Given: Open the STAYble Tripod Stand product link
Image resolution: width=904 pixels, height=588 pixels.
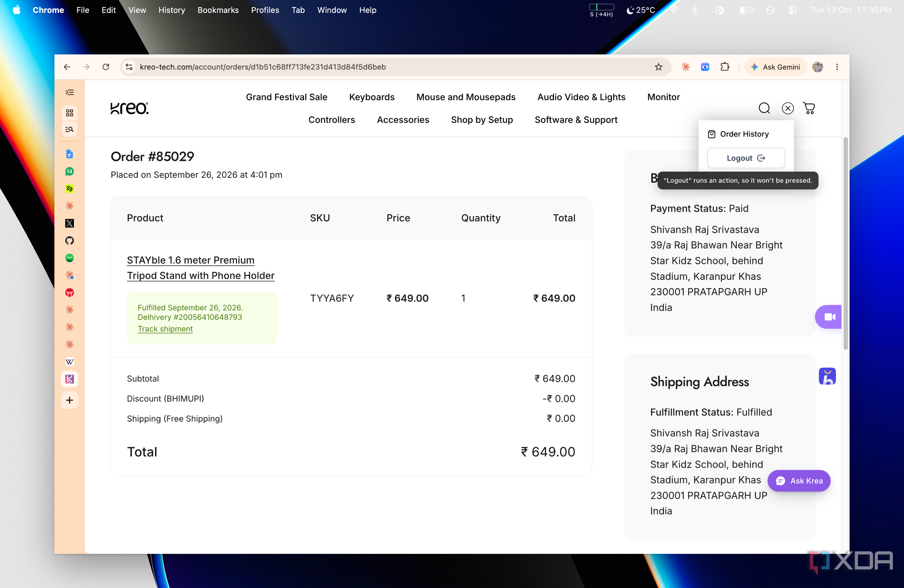Looking at the screenshot, I should (200, 268).
